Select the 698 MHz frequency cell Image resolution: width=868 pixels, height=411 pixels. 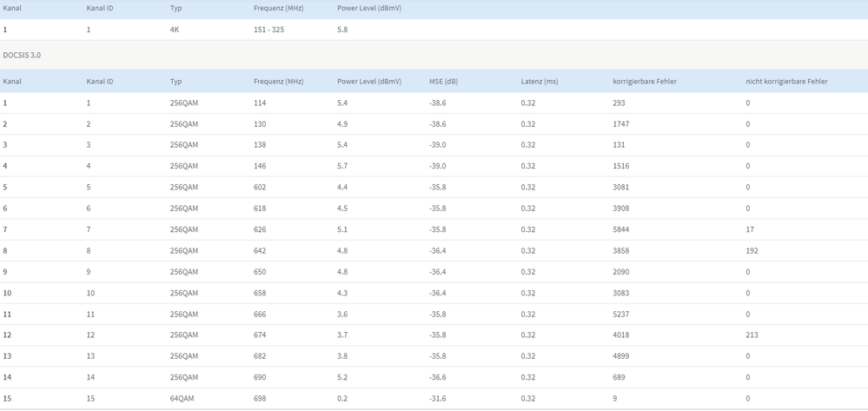tap(260, 399)
